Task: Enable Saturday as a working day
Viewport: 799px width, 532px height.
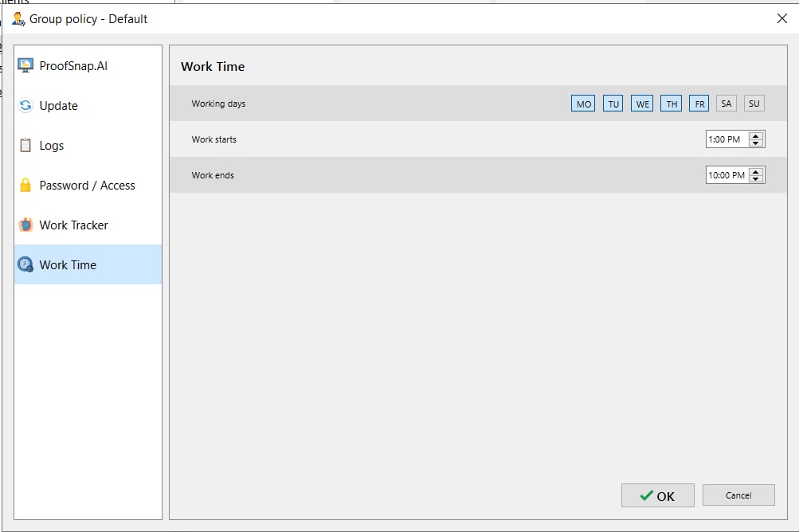Action: pos(726,104)
